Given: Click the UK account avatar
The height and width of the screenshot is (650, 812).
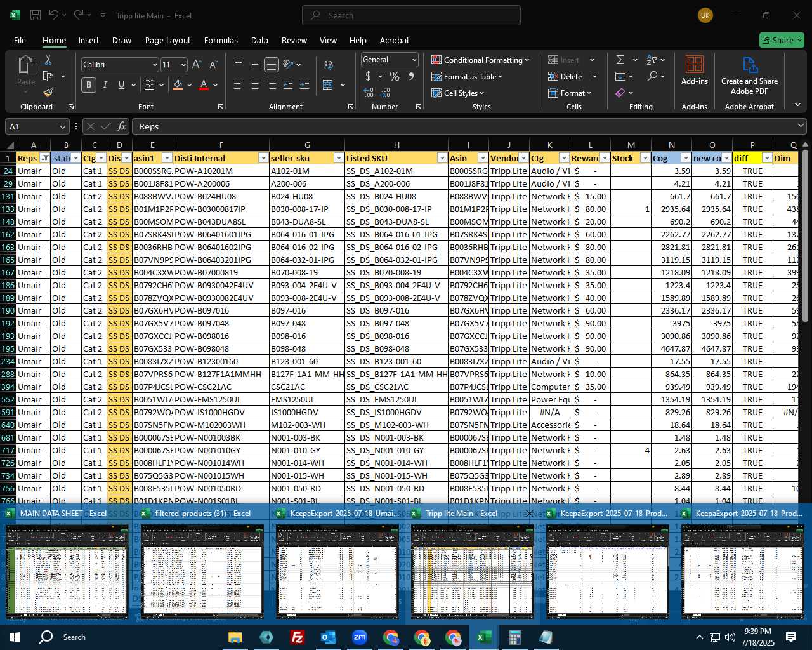Looking at the screenshot, I should click(x=705, y=15).
